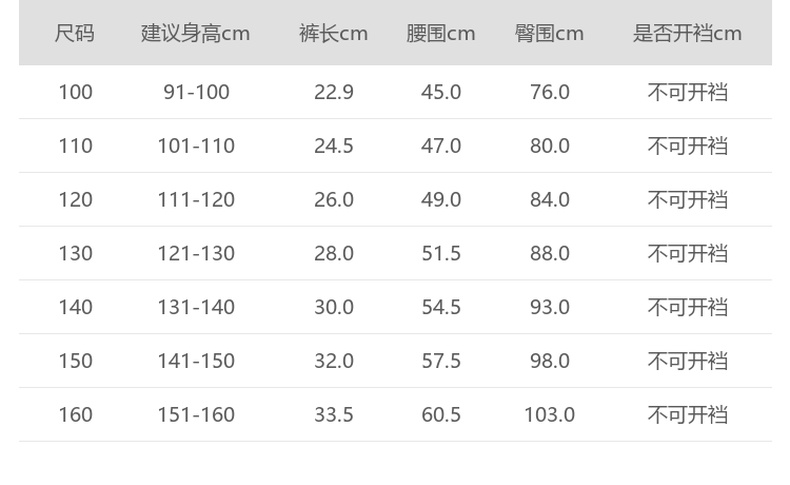This screenshot has width=790, height=485.
Task: Select size 100 in the table
Action: [x=75, y=93]
